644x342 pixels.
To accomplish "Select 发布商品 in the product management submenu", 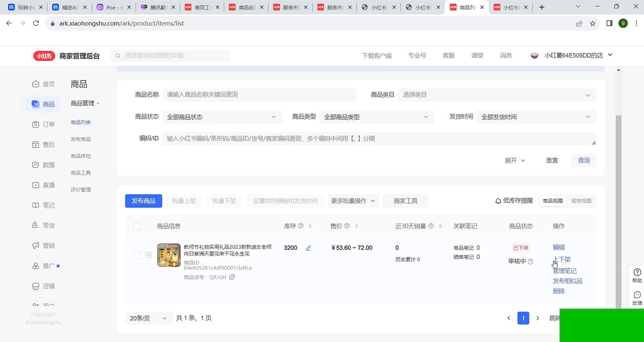I will 81,139.
